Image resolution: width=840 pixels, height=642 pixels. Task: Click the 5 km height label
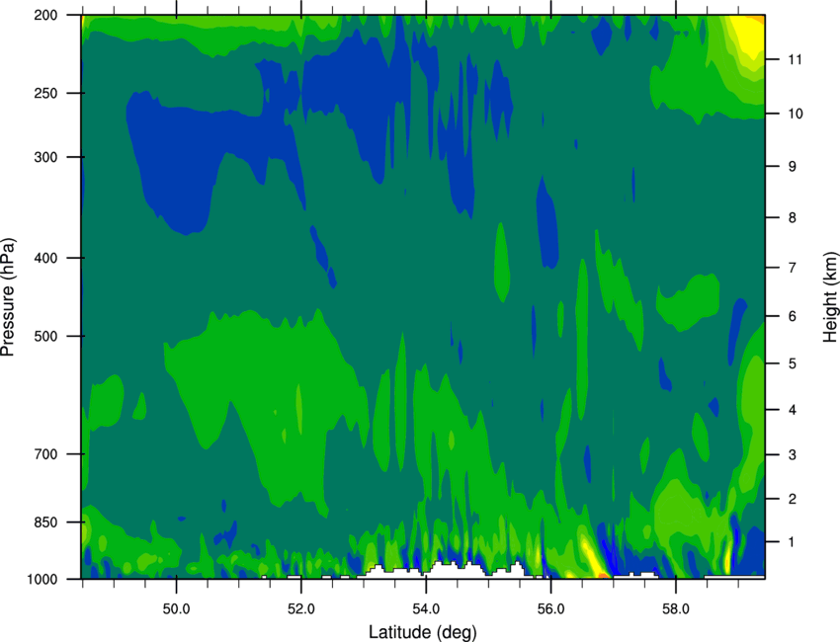pos(793,364)
